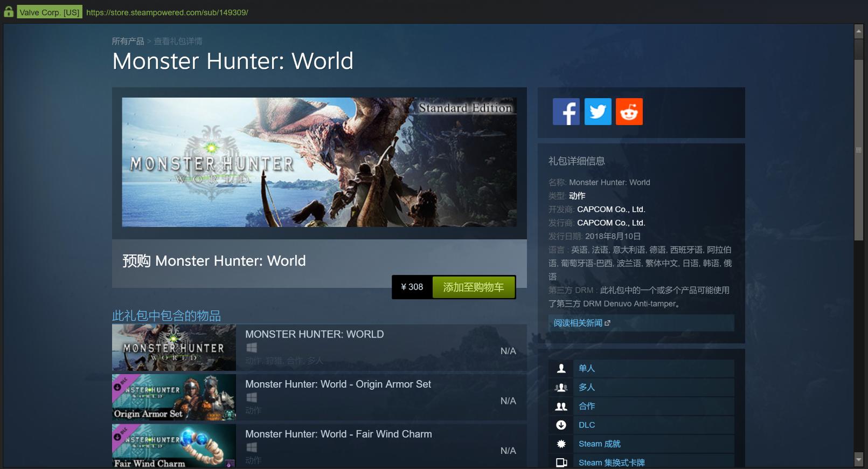Open the MONSTER HUNTER: WORLD item title
This screenshot has width=868, height=469.
point(315,334)
